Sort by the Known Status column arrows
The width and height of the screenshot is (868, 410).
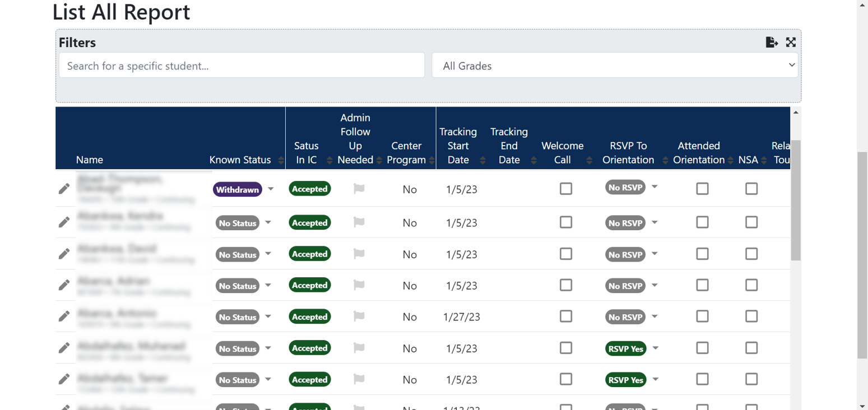tap(281, 160)
